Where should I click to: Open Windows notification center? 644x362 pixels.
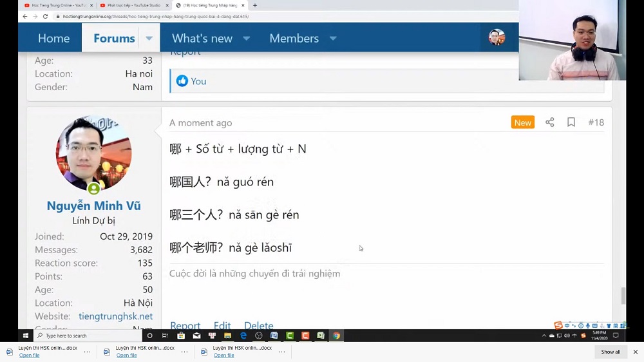[x=616, y=336]
